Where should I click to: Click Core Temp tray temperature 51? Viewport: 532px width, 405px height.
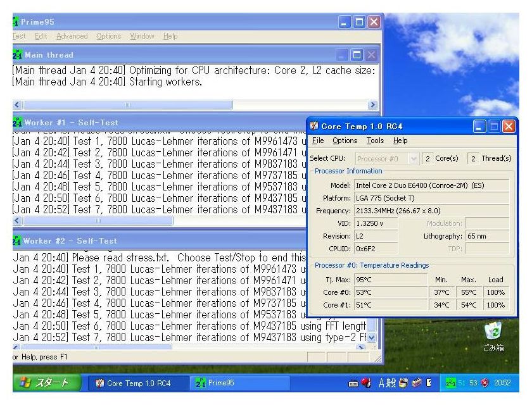point(462,383)
